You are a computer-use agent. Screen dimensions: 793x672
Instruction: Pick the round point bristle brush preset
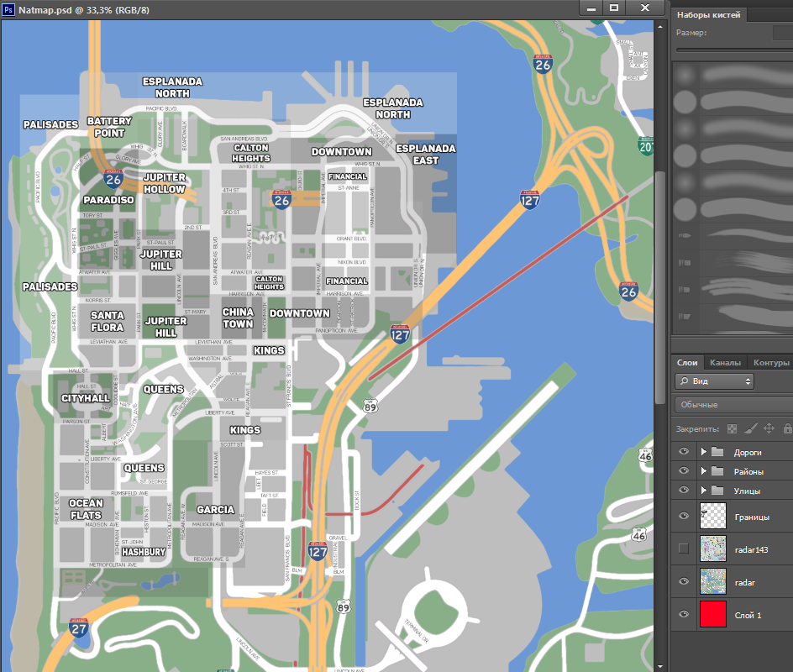733,236
